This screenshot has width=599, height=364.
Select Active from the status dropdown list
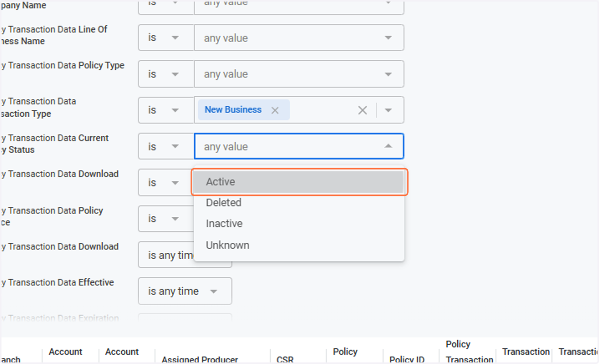299,182
